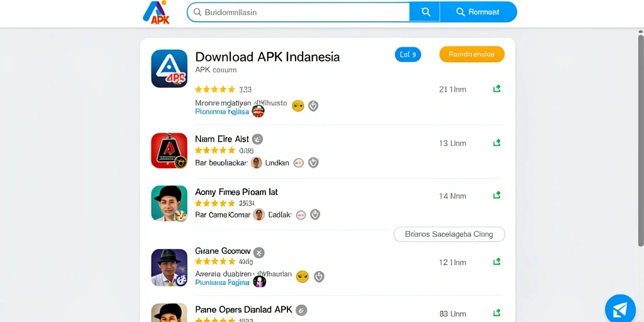Click the Btianos Sacelageba Cinng button

[449, 235]
